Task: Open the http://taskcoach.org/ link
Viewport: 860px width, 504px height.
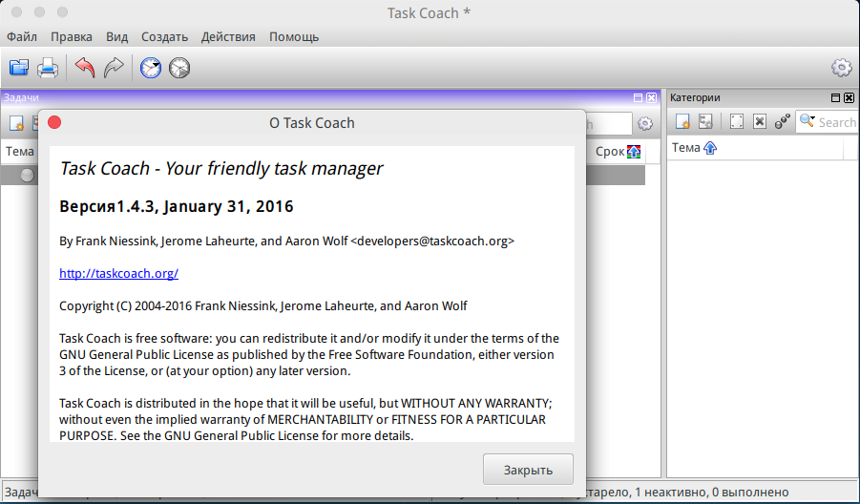Action: tap(118, 273)
